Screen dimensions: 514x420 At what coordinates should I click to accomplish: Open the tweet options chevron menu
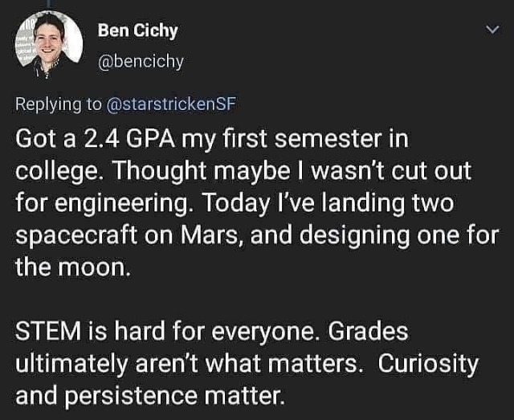click(492, 30)
